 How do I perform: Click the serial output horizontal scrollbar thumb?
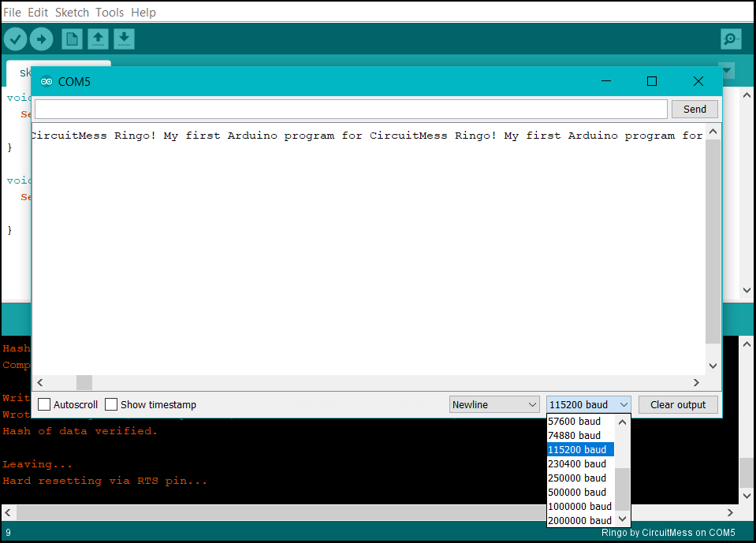point(84,382)
